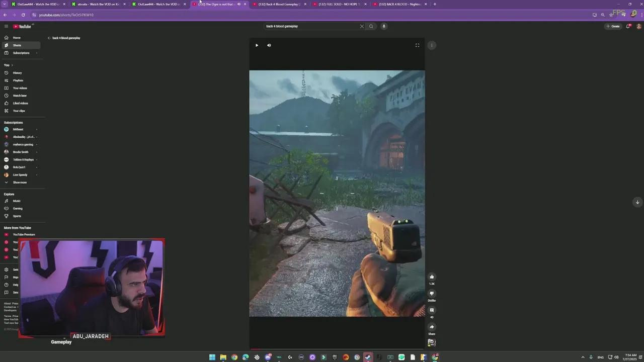Image resolution: width=644 pixels, height=362 pixels.
Task: Toggle the YouTube hamburger guide menu
Action: coord(6,26)
